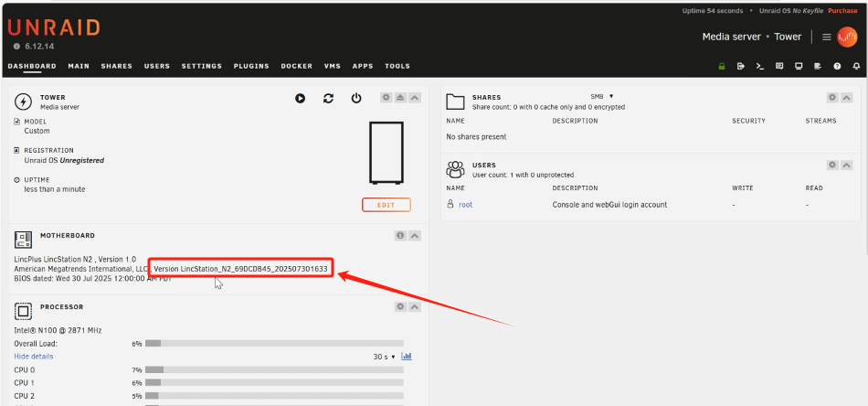This screenshot has height=406, width=868.
Task: Click the Tower lightning bolt icon
Action: pos(23,101)
